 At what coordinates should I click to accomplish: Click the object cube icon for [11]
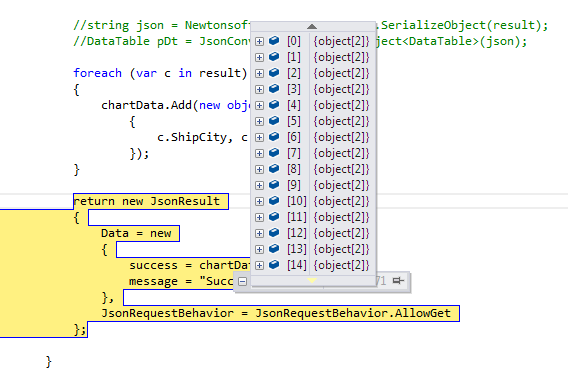pyautogui.click(x=274, y=217)
